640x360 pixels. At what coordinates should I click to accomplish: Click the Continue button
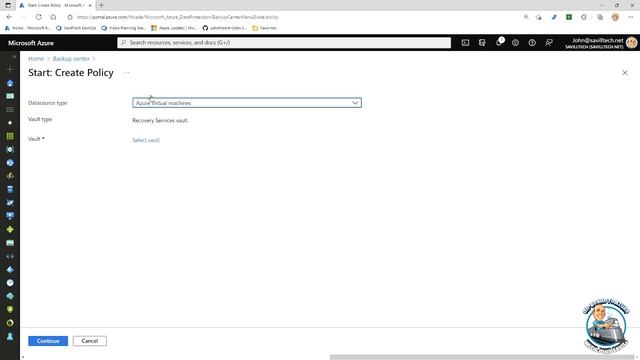click(48, 341)
